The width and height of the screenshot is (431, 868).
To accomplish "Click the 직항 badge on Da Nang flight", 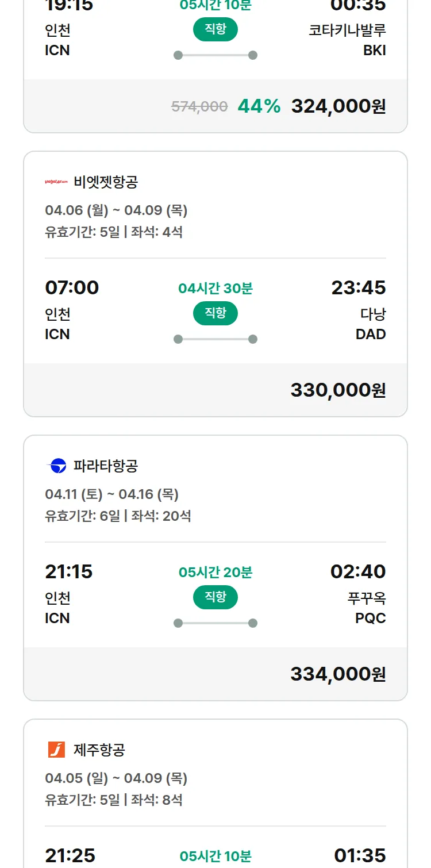I will click(215, 313).
